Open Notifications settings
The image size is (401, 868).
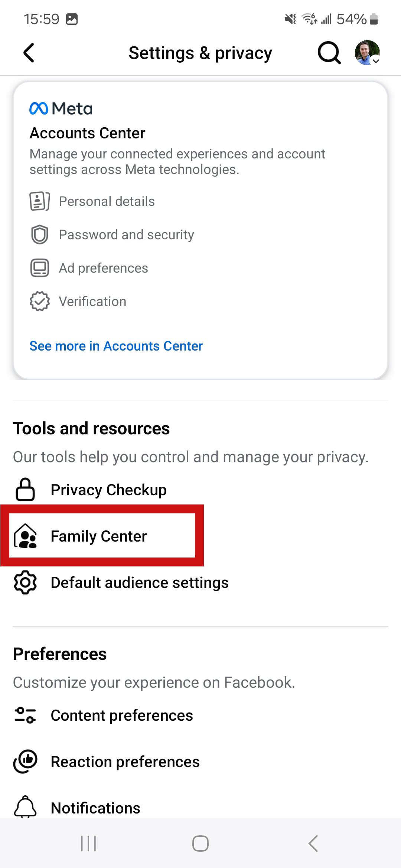[95, 807]
